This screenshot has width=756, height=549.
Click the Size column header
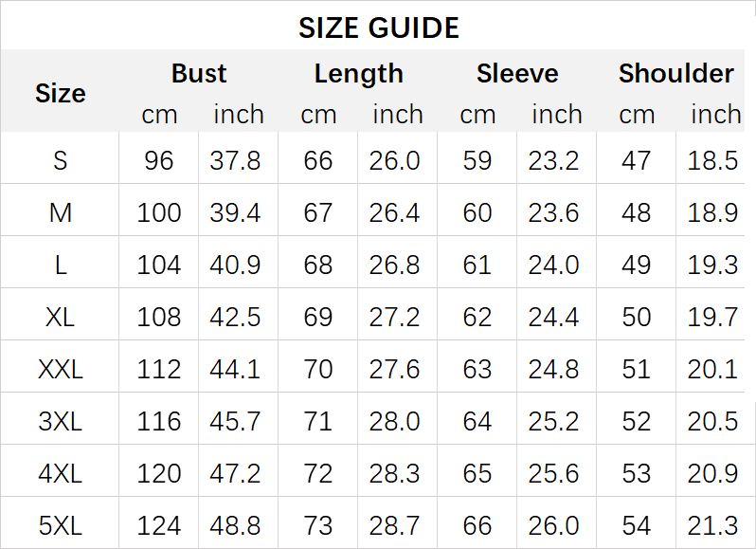click(60, 93)
